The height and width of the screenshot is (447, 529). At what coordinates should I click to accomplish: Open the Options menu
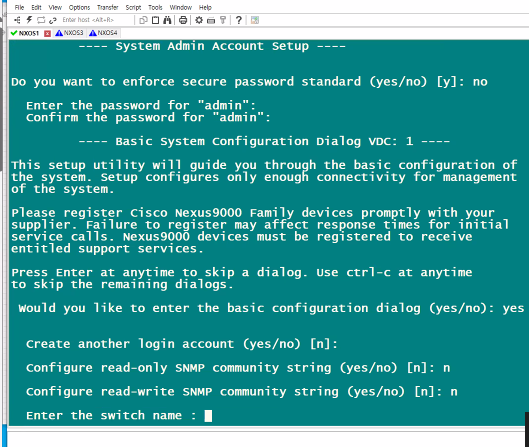pyautogui.click(x=79, y=7)
